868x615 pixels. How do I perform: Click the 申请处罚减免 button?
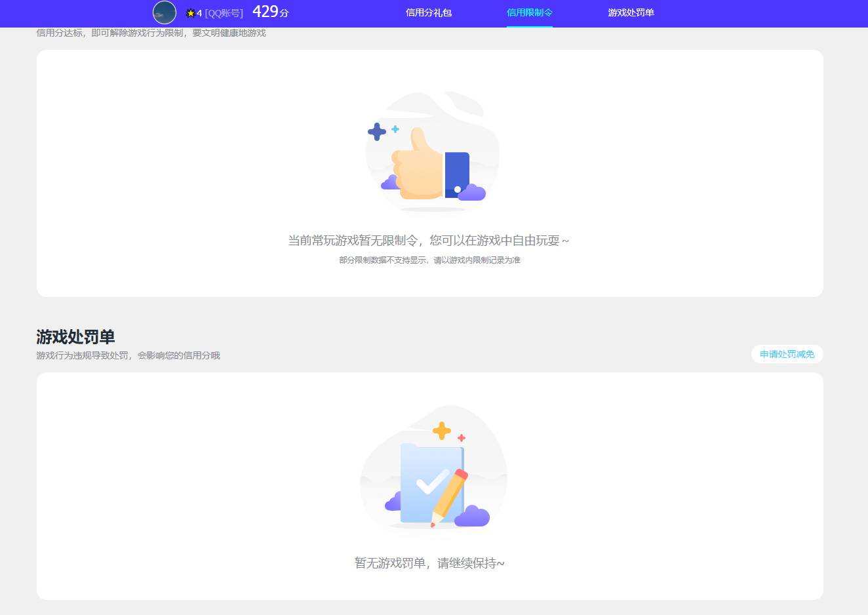787,354
